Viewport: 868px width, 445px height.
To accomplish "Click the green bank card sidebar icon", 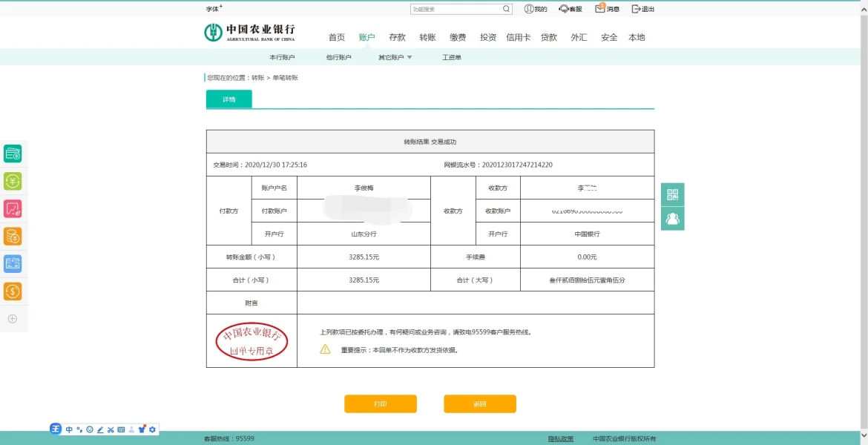I will pyautogui.click(x=13, y=154).
